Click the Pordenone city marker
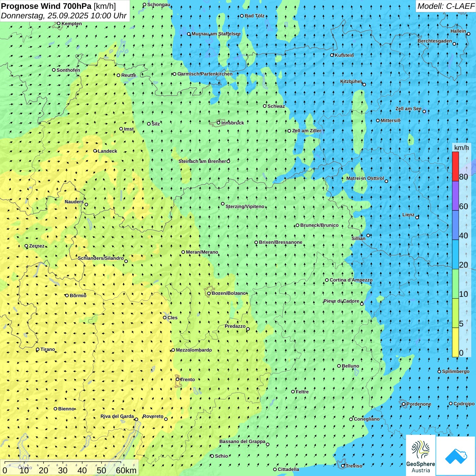 click(404, 404)
